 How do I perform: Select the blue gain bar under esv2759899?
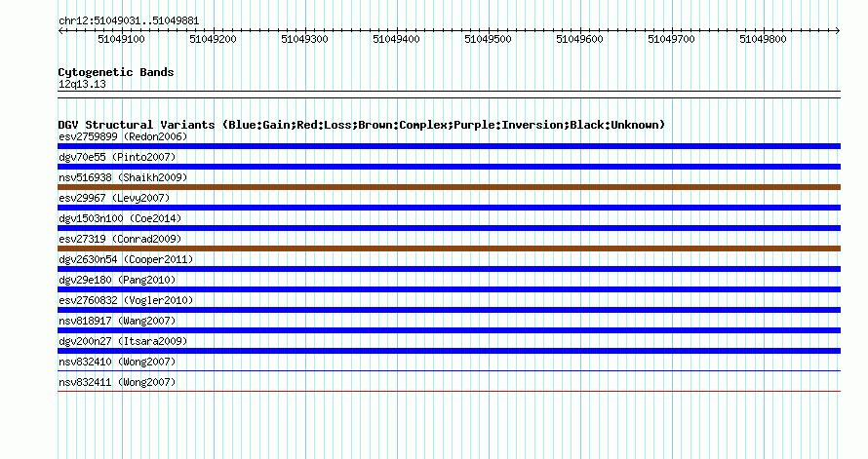pos(449,146)
